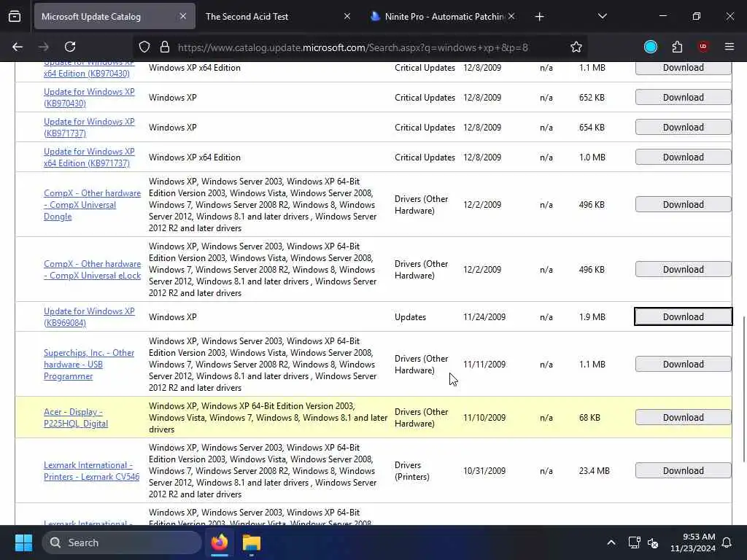Show hidden system tray icons
Viewport: 747px width, 560px height.
pos(611,542)
